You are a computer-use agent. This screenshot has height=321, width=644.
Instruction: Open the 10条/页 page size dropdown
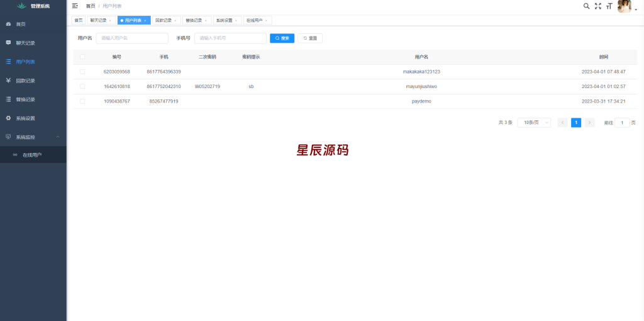[x=534, y=123]
